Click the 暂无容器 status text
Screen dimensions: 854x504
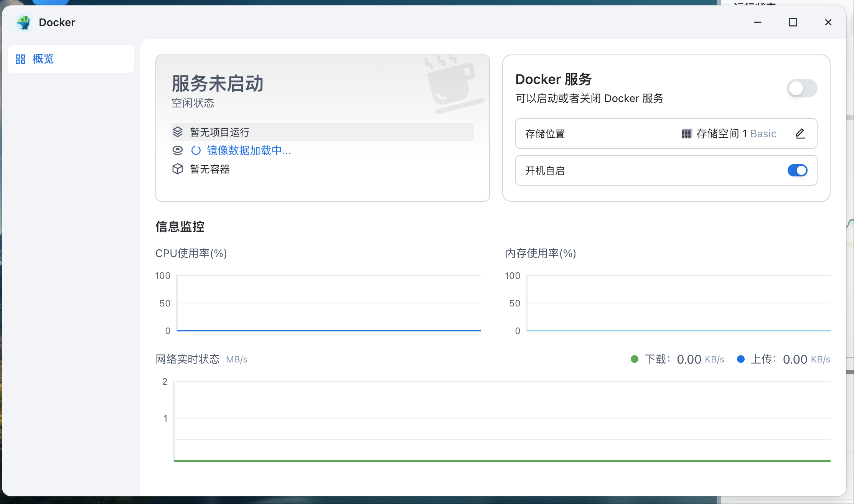[210, 169]
